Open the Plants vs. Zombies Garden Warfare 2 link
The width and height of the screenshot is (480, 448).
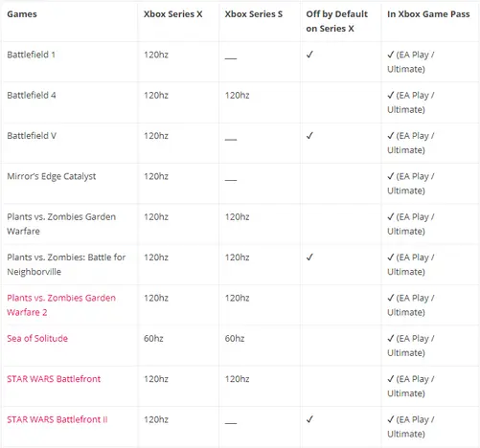tap(61, 305)
